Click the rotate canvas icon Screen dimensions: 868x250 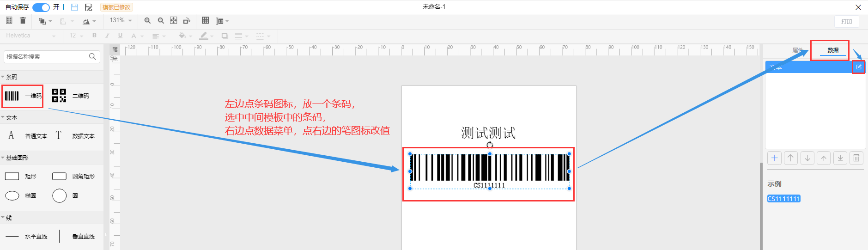click(187, 21)
